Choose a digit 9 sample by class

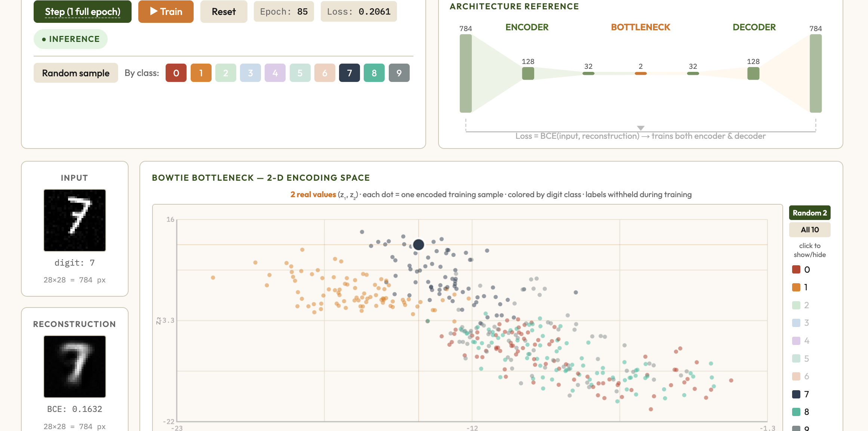click(398, 73)
